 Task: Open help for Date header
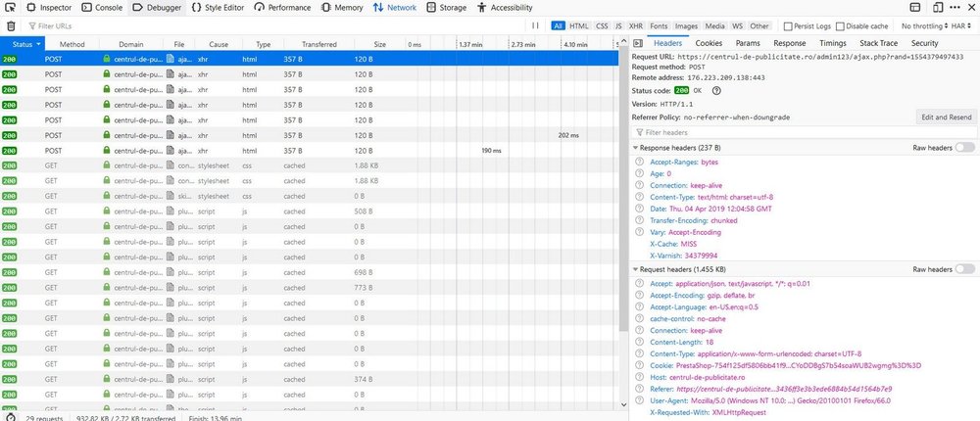point(639,209)
